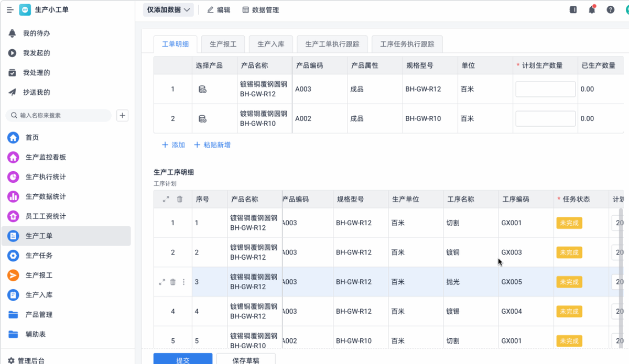Open the three-dot more menu in row 3
Image resolution: width=629 pixels, height=364 pixels.
click(183, 282)
